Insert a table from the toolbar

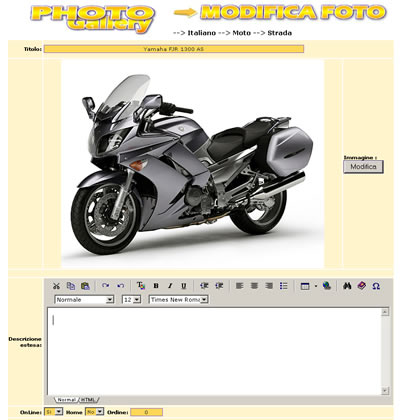(x=305, y=286)
